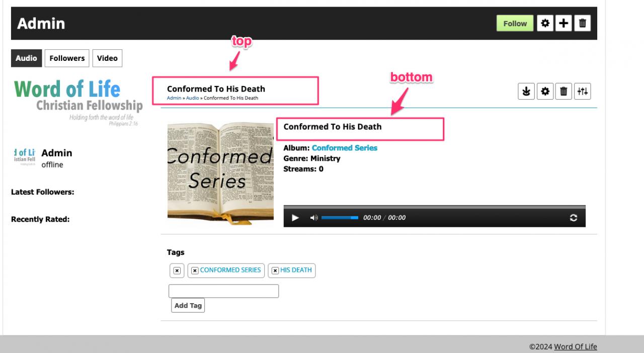
Task: Click the green Follow button
Action: point(515,24)
